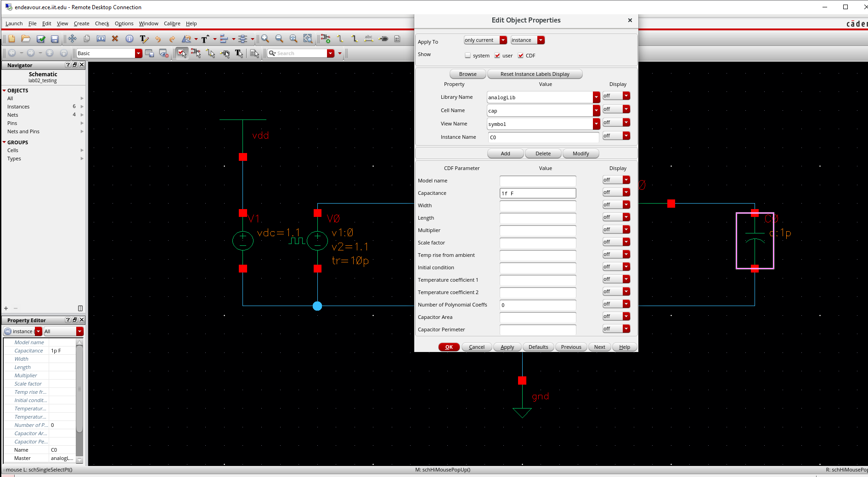Click the Browse button
The image size is (868, 477).
(x=468, y=74)
